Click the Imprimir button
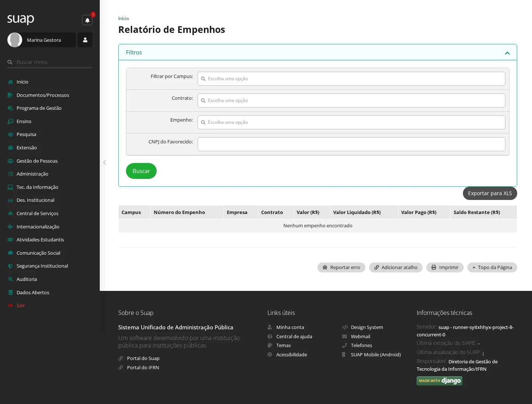This screenshot has height=404, width=532. click(445, 267)
